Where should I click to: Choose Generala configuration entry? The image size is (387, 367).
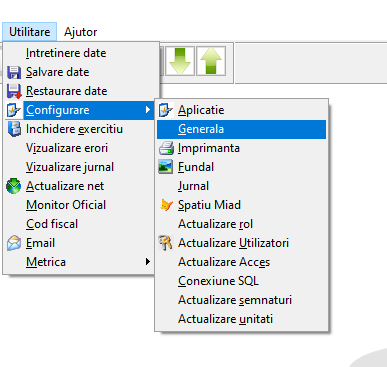pos(241,129)
